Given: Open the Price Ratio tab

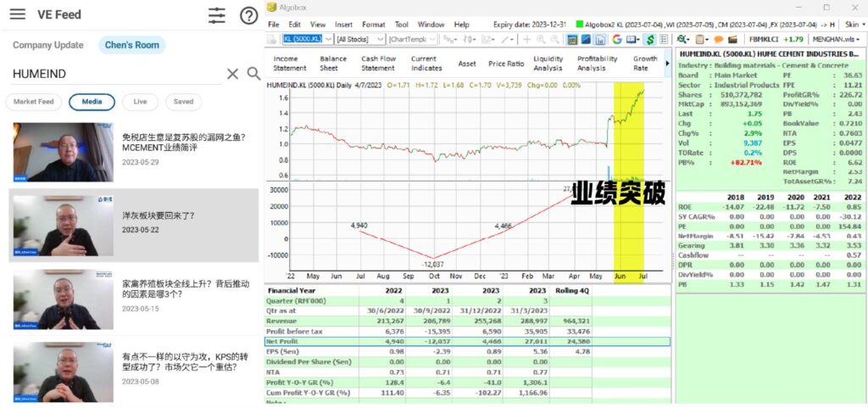Looking at the screenshot, I should pos(506,64).
